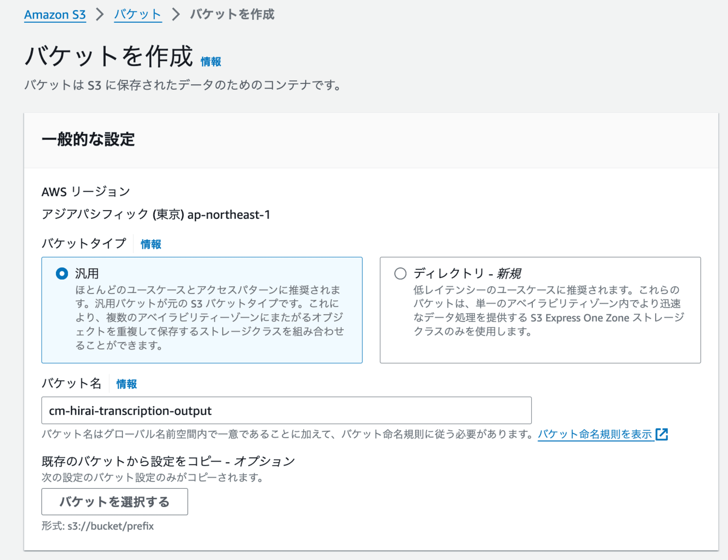Click the 形式: s3://bucket/prefix hint text
The height and width of the screenshot is (560, 728).
point(98,526)
